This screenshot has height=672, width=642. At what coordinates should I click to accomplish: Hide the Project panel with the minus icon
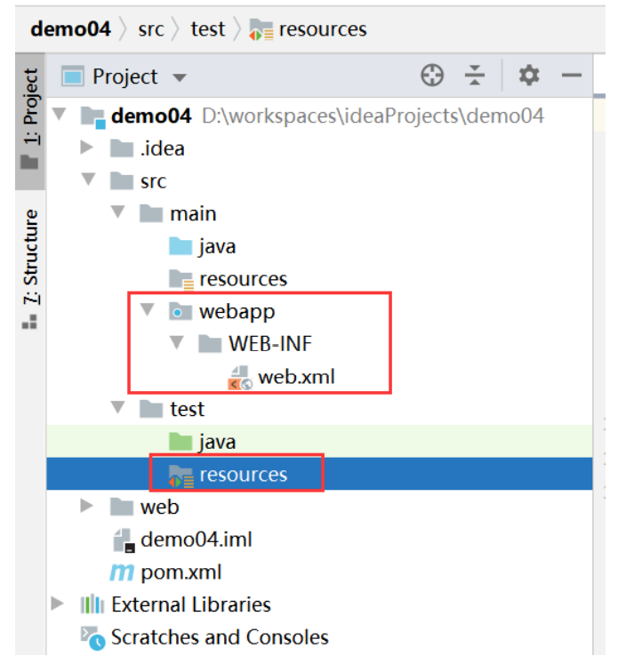(x=571, y=76)
